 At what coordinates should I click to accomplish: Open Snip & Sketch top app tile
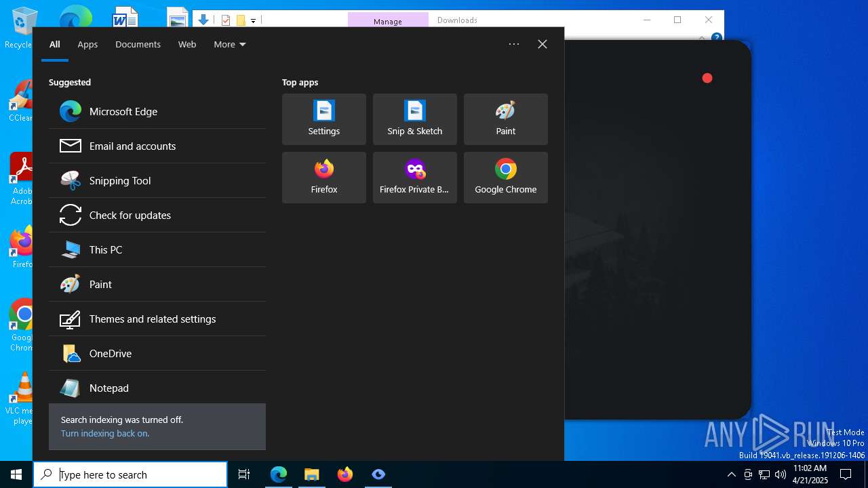[x=415, y=119]
